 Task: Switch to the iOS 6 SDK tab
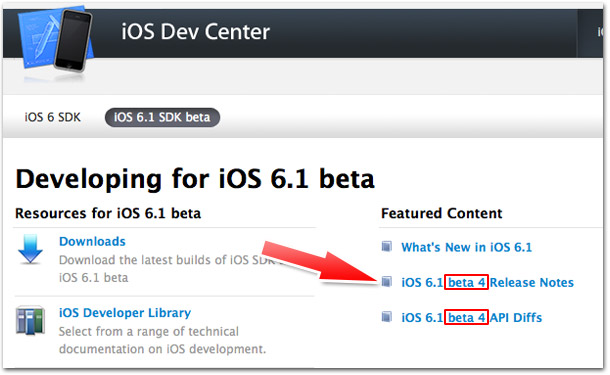[53, 117]
